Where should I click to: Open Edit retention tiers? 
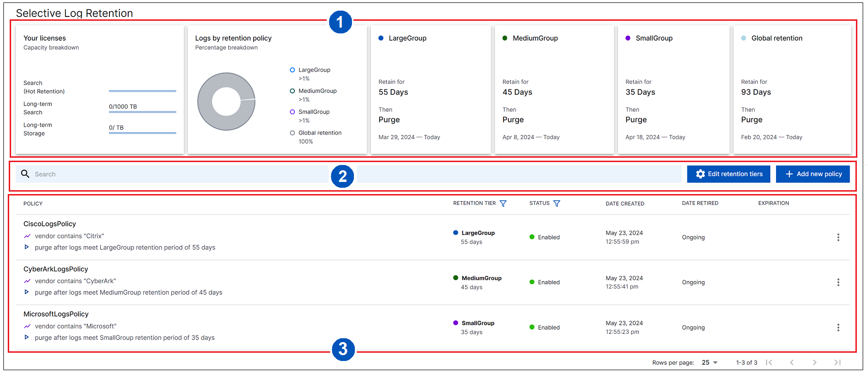pyautogui.click(x=729, y=174)
